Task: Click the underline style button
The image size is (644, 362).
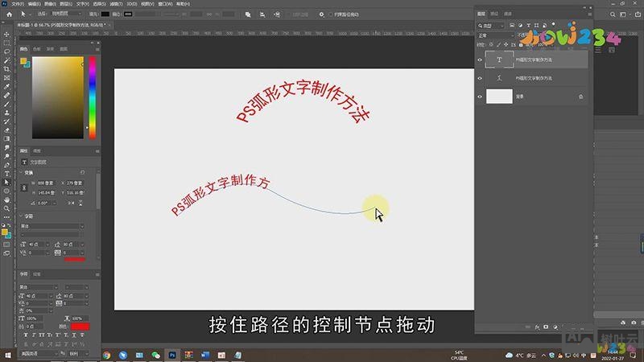Action: coord(73,335)
